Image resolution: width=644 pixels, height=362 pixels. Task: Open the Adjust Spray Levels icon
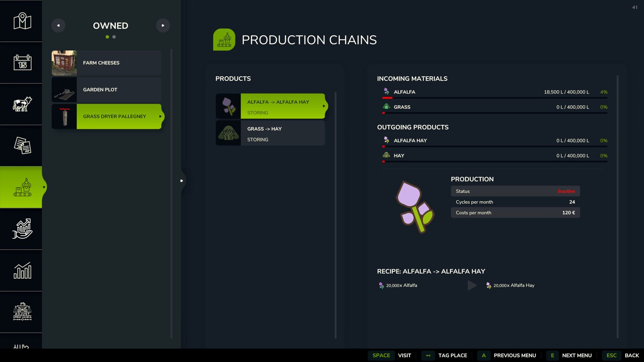click(22, 312)
